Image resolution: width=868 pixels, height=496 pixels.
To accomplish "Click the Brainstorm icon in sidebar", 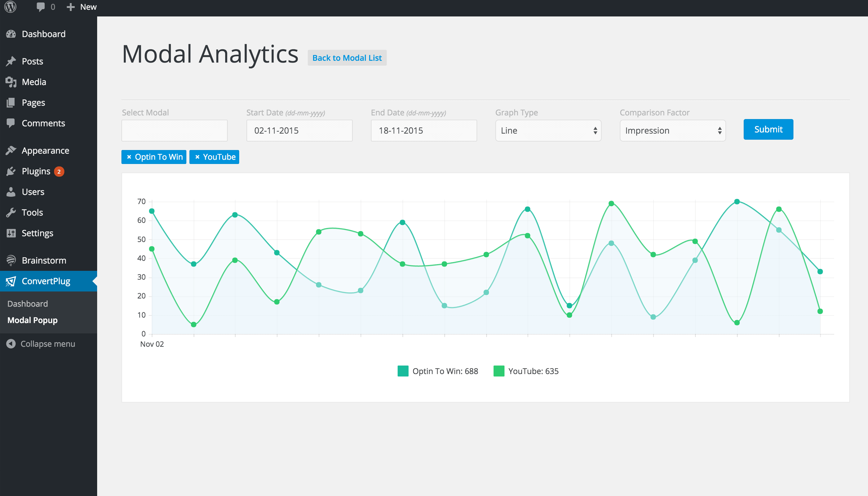I will pyautogui.click(x=11, y=260).
